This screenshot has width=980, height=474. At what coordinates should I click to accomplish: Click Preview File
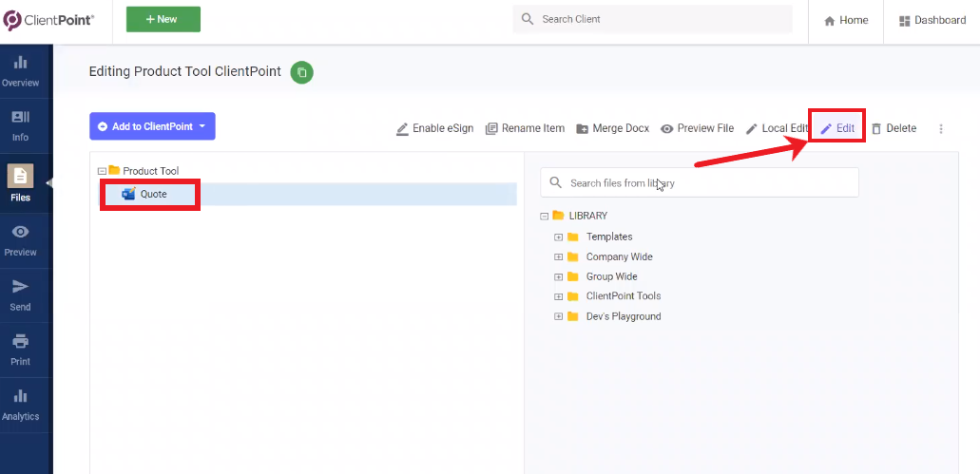click(x=697, y=128)
